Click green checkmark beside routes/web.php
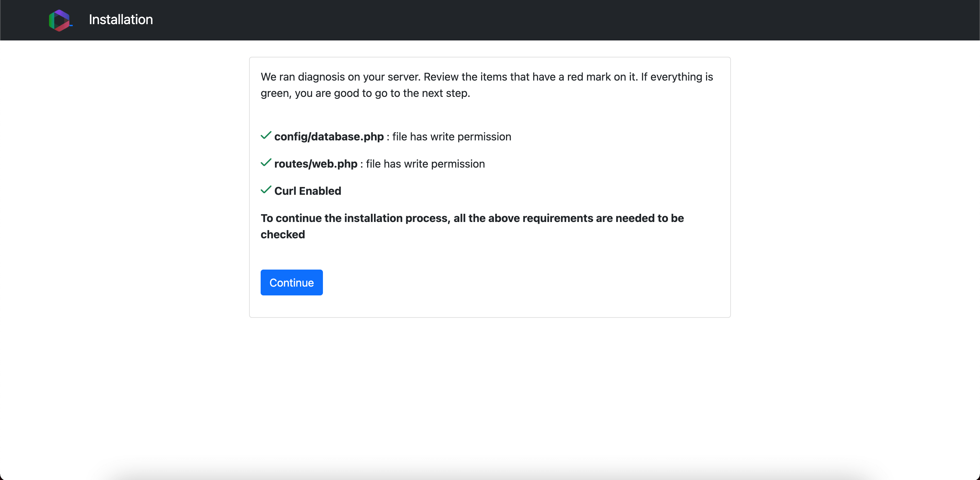980x480 pixels. (x=265, y=163)
